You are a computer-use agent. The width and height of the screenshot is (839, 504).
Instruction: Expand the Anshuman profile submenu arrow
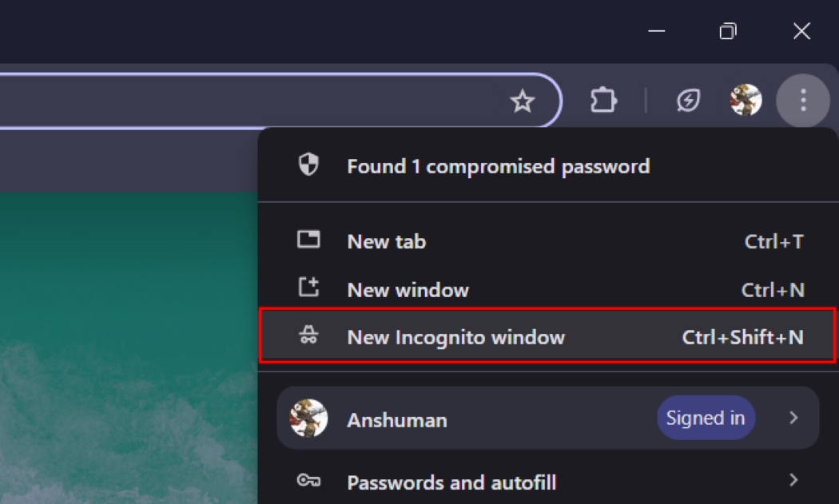click(x=793, y=418)
